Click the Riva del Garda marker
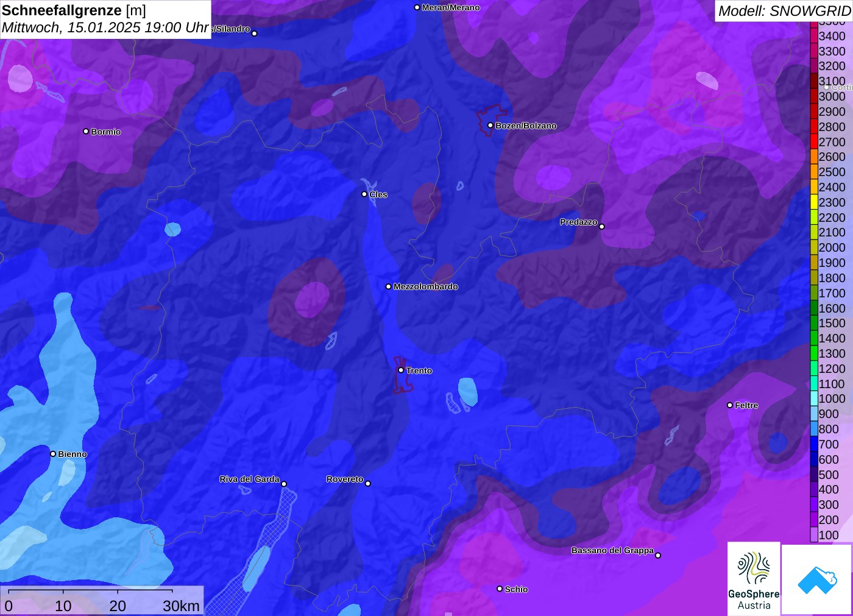This screenshot has width=853, height=616. (284, 484)
